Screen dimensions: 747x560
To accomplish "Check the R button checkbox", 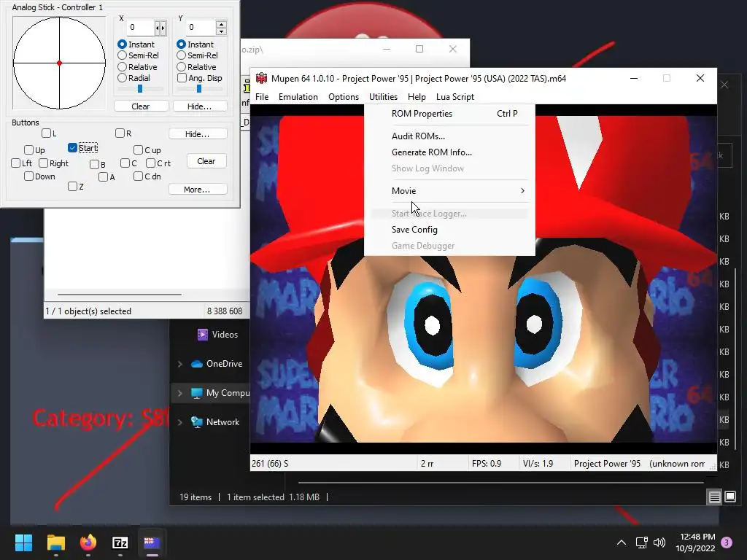I will [120, 133].
